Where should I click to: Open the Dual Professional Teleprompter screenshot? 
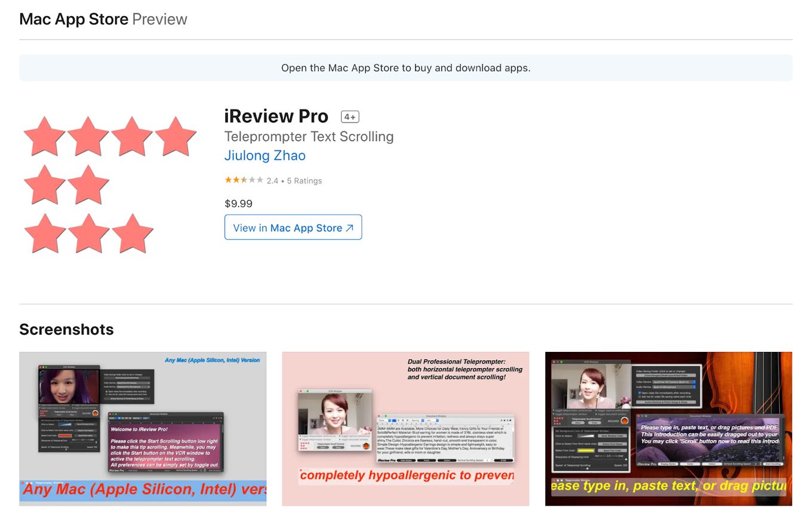[406, 429]
